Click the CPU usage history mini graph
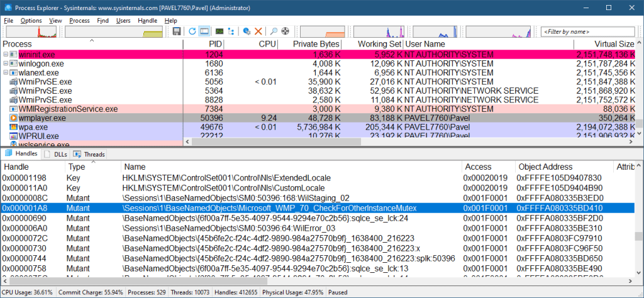The width and height of the screenshot is (644, 298). coord(33,31)
